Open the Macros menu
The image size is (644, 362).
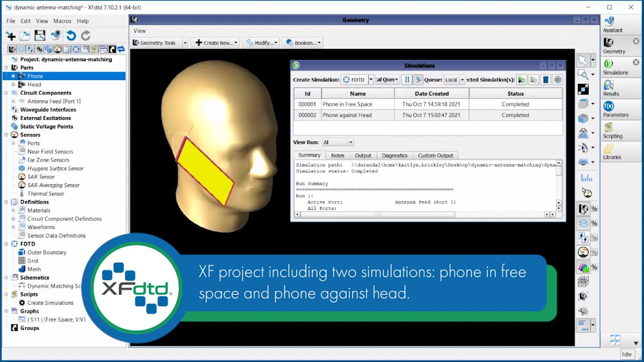[62, 21]
